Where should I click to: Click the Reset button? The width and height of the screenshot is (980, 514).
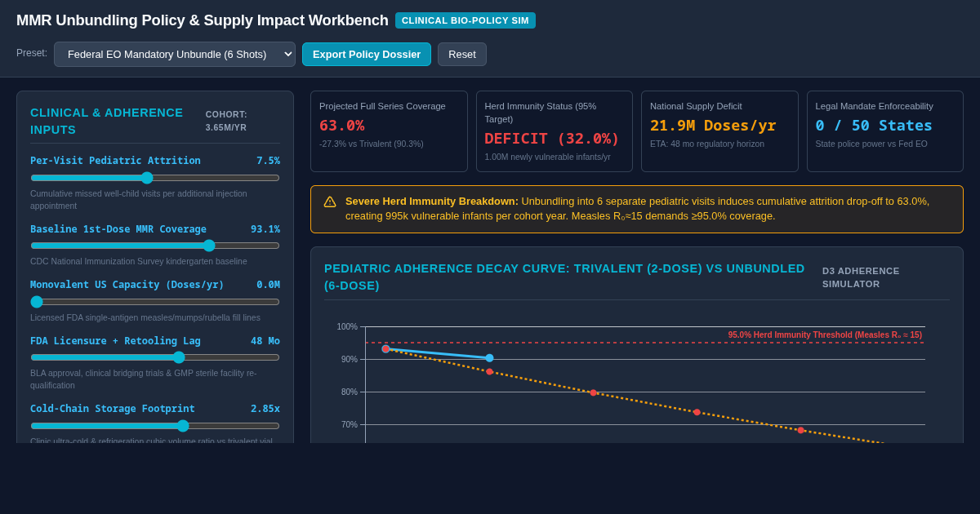(462, 54)
